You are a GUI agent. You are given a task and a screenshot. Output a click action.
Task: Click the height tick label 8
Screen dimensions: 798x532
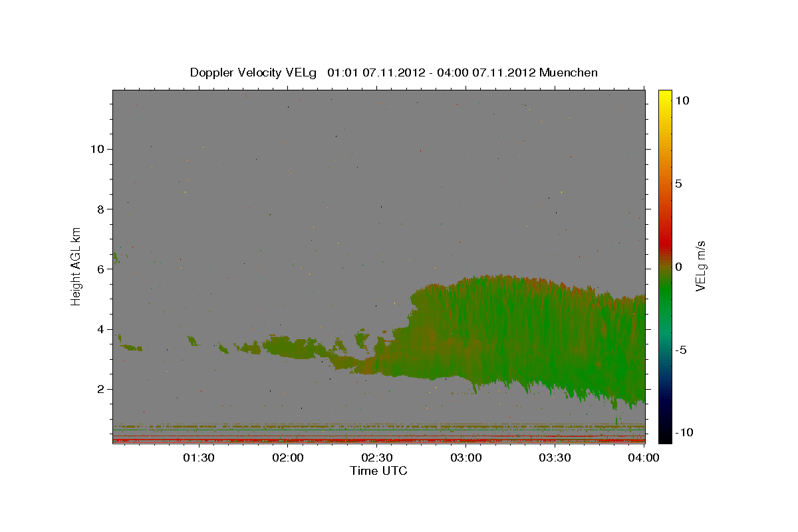click(101, 209)
